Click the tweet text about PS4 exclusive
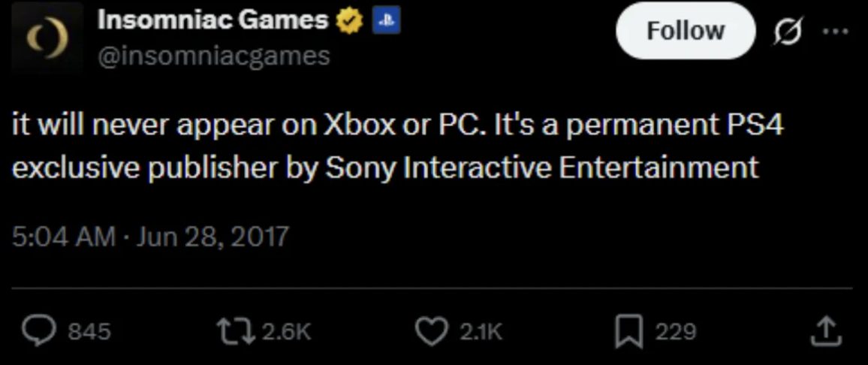The image size is (868, 365). (396, 146)
